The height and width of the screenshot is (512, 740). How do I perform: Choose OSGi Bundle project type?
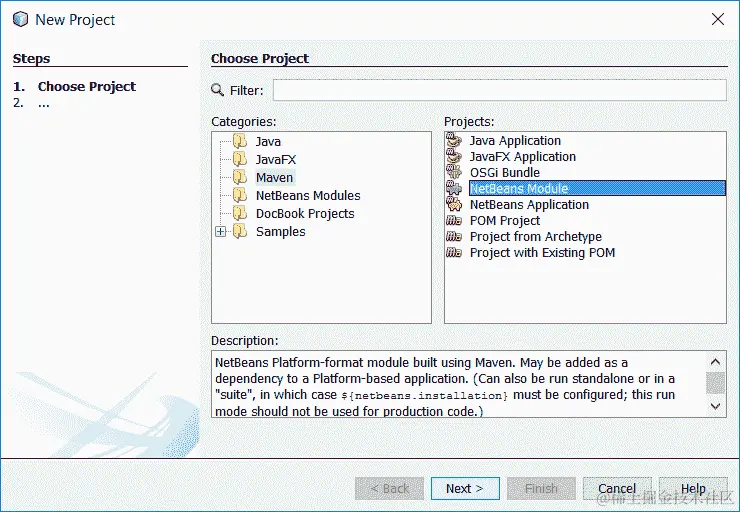(x=505, y=173)
